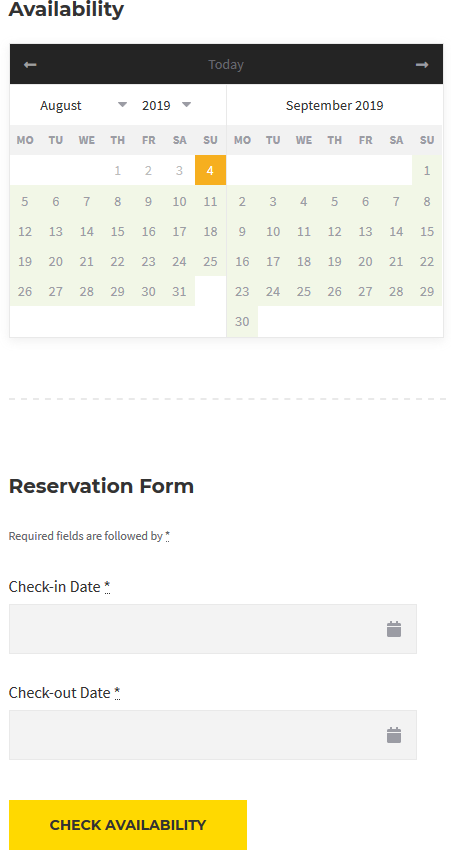
Task: Pick August 15 in calendar
Action: tap(117, 231)
